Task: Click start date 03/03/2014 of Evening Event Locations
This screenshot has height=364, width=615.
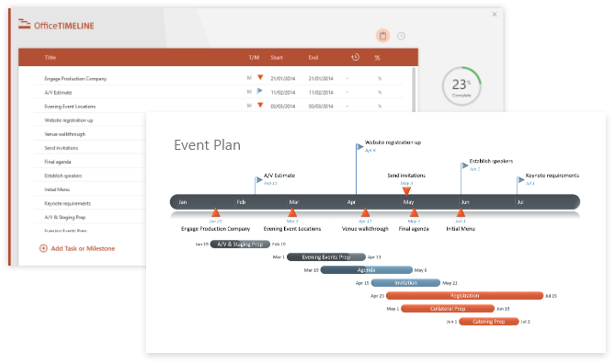Action: (x=283, y=107)
